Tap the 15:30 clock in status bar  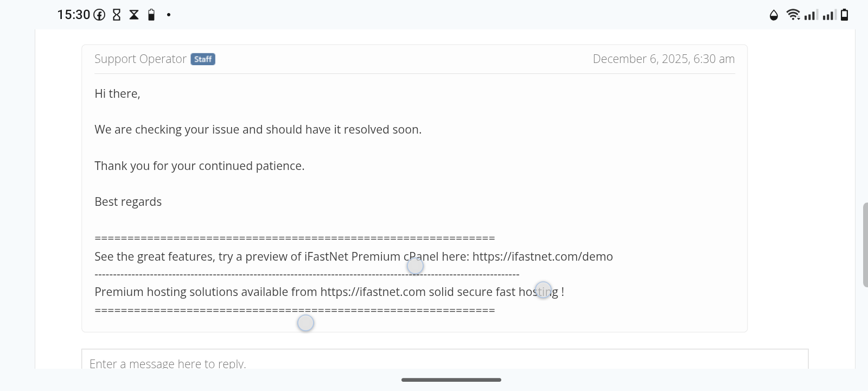[74, 15]
